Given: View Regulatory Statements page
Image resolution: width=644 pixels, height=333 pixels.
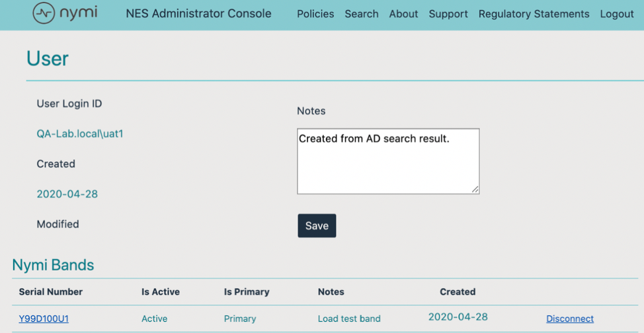Looking at the screenshot, I should (x=534, y=14).
